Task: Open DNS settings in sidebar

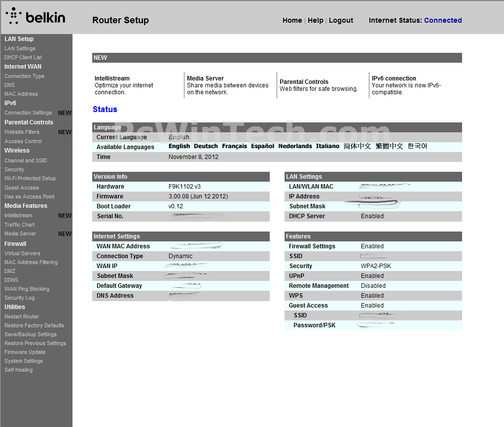Action: [x=10, y=85]
